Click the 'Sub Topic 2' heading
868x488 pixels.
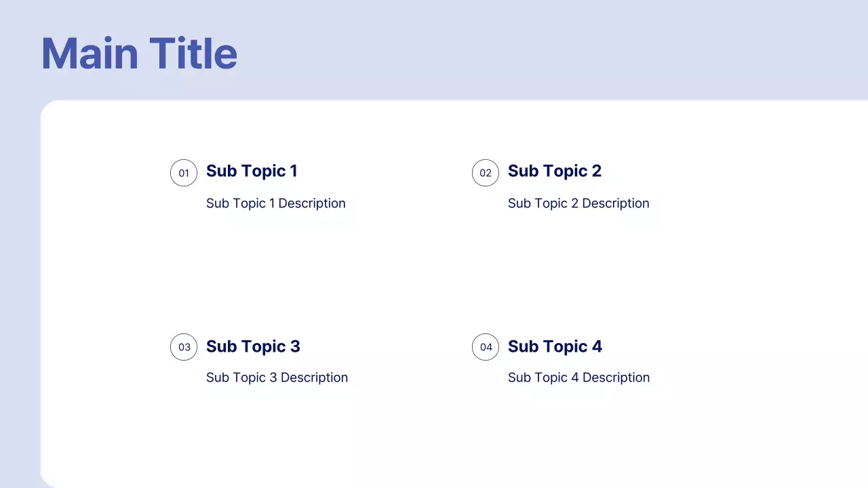(x=555, y=171)
